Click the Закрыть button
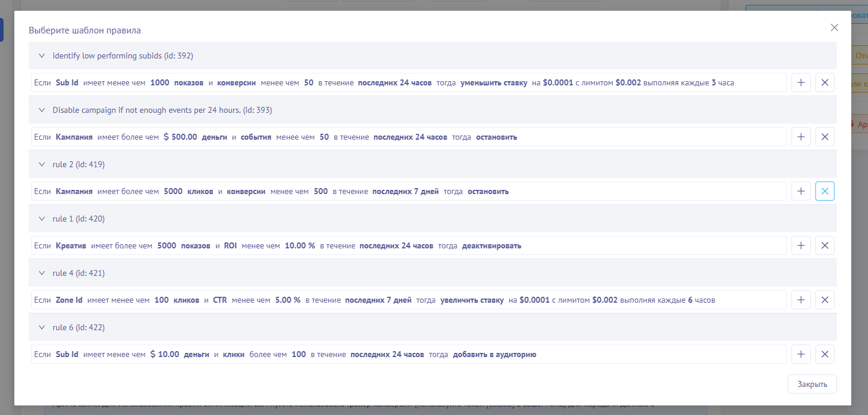Image resolution: width=868 pixels, height=415 pixels. 812,384
